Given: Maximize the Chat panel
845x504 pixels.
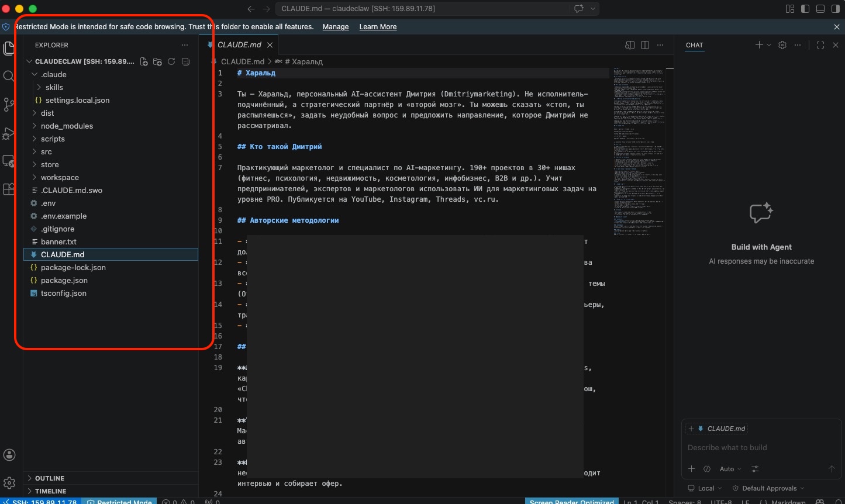Looking at the screenshot, I should (820, 45).
